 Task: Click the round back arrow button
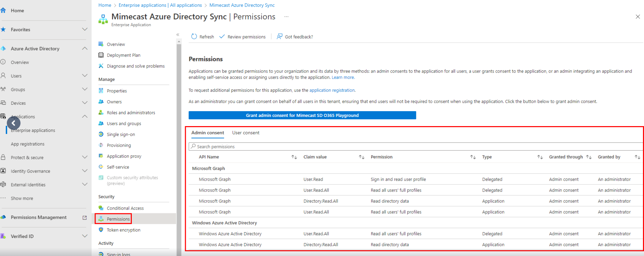coord(14,123)
